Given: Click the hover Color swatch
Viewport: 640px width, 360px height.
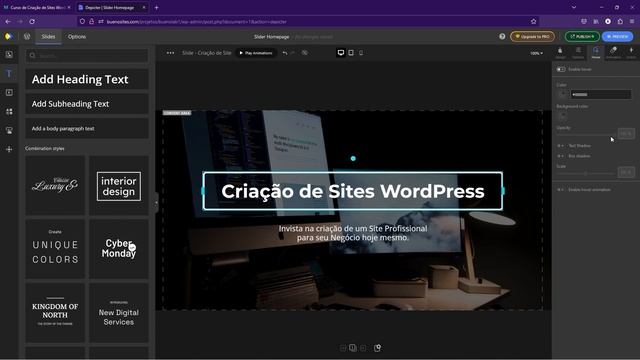Looking at the screenshot, I should (x=562, y=94).
